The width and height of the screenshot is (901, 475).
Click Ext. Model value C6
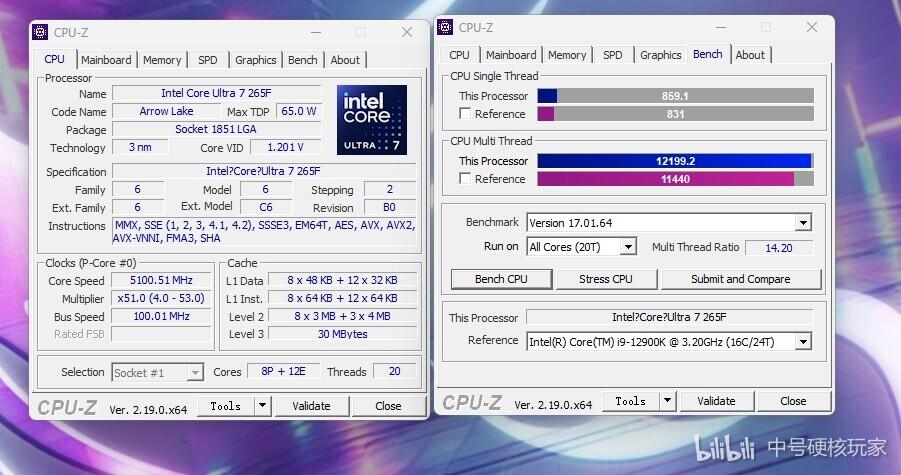(265, 207)
